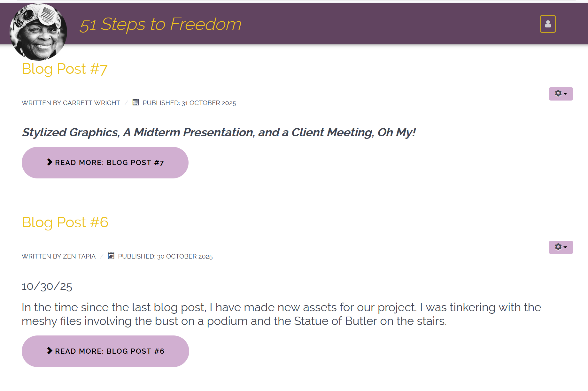
Task: Click the calendar icon beside 31 October 2025
Action: tap(136, 102)
